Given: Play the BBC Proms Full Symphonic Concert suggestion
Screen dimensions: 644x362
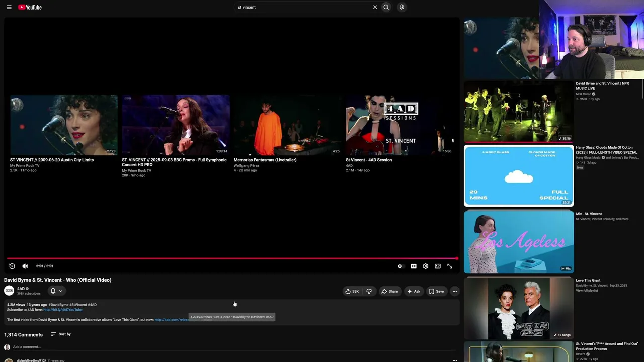Looking at the screenshot, I should coord(176,125).
